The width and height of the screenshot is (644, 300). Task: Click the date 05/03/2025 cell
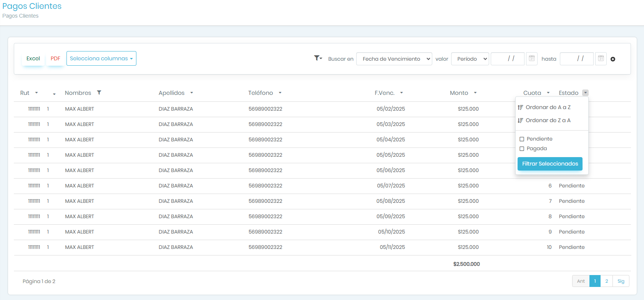pyautogui.click(x=391, y=124)
